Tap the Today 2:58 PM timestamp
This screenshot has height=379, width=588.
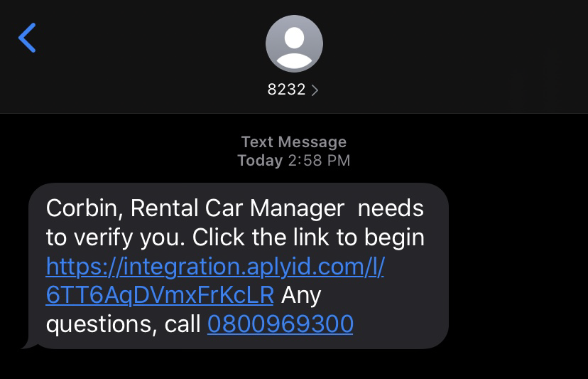click(x=293, y=161)
